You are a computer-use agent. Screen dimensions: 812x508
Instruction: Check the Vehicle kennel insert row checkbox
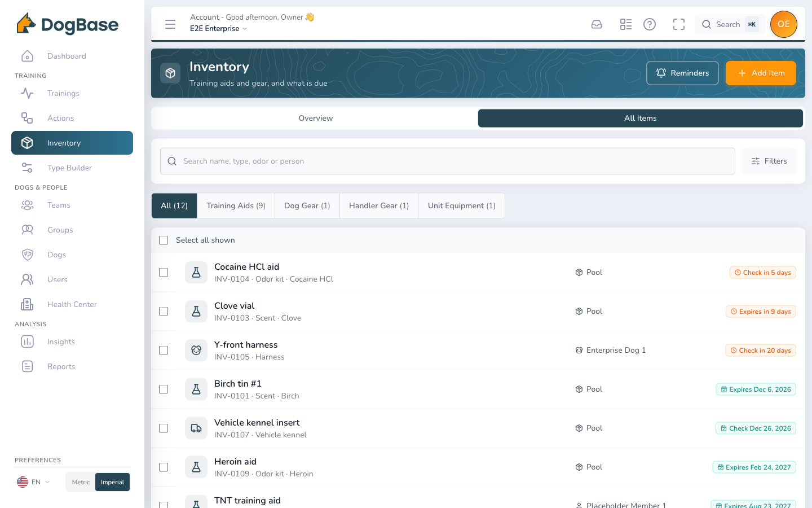coord(164,428)
